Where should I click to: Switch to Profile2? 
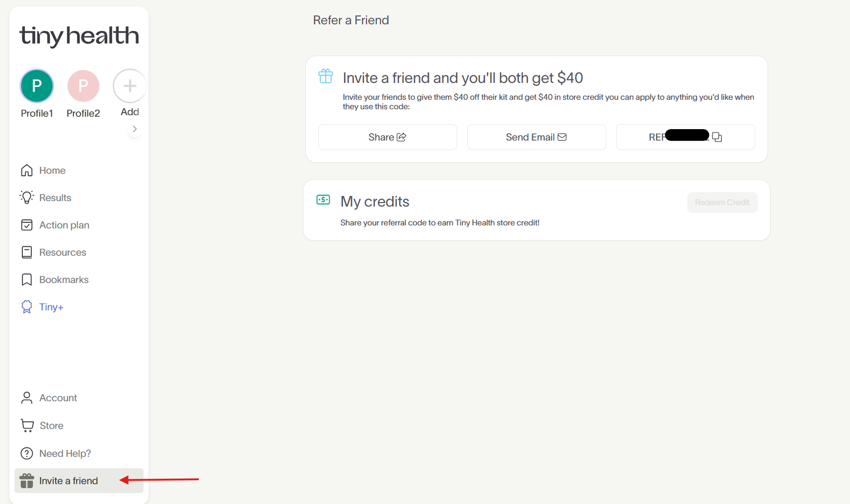(83, 85)
